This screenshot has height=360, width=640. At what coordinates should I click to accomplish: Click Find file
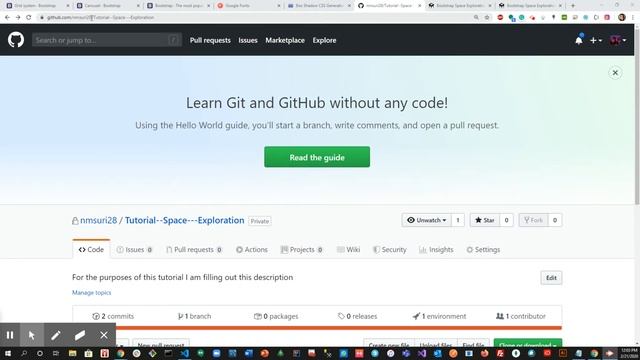click(x=473, y=344)
